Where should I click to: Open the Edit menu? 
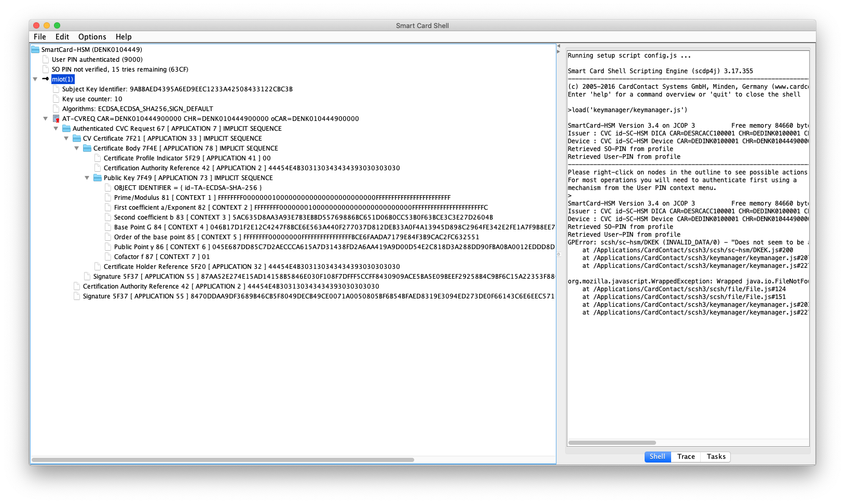62,37
